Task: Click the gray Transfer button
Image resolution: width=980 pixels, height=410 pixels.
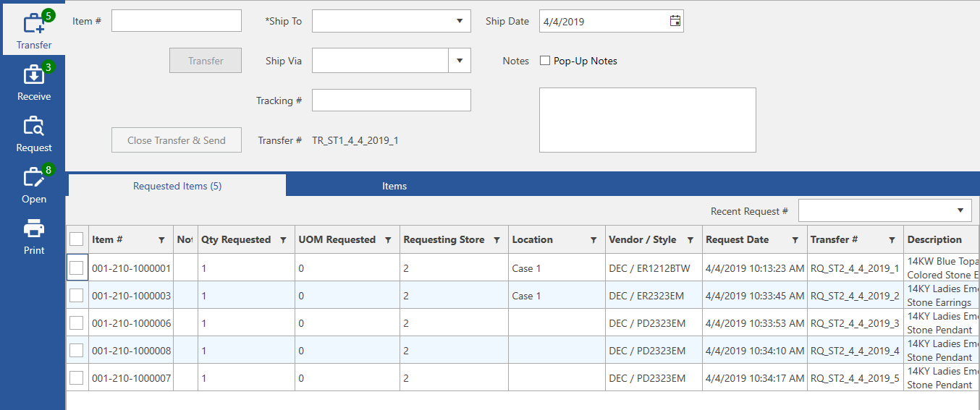Action: click(x=206, y=61)
